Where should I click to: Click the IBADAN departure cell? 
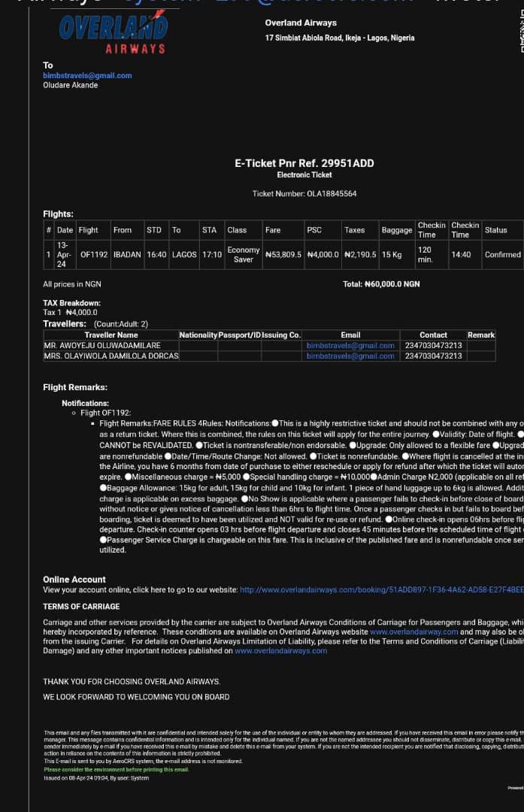point(127,255)
